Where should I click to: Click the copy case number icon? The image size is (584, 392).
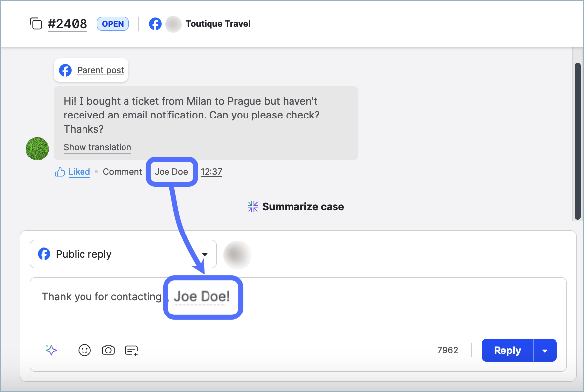tap(36, 23)
